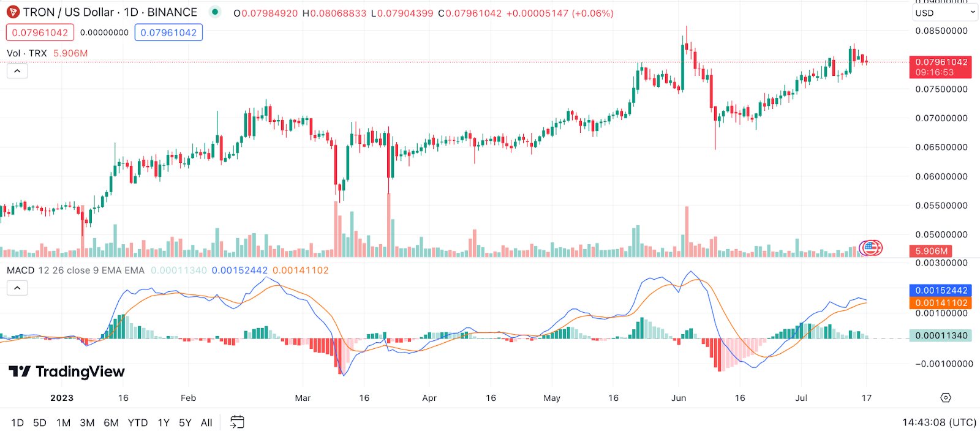Image resolution: width=980 pixels, height=434 pixels.
Task: Click the Jun label on time axis
Action: click(679, 398)
